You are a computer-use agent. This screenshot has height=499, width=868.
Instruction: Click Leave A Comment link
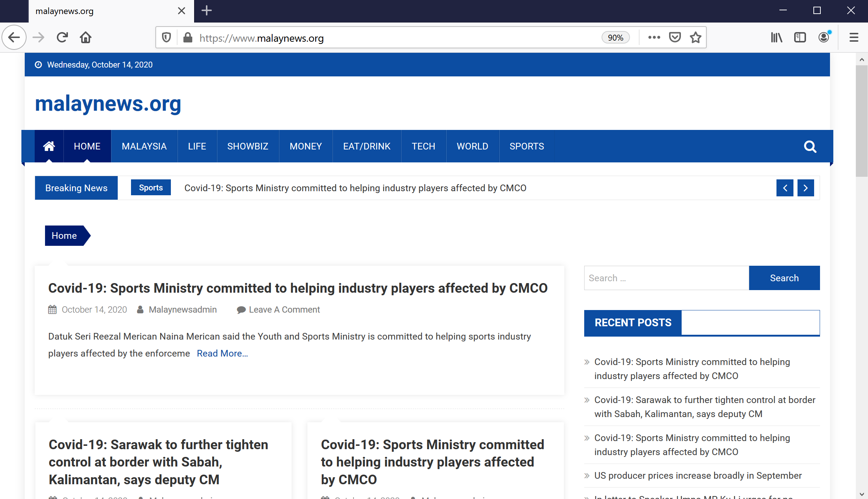coord(284,310)
